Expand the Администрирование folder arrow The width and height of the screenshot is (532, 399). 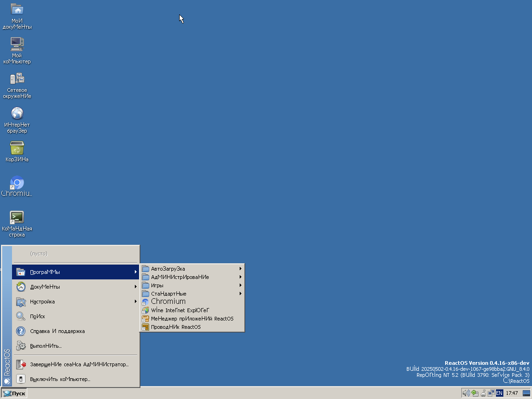[x=241, y=277]
